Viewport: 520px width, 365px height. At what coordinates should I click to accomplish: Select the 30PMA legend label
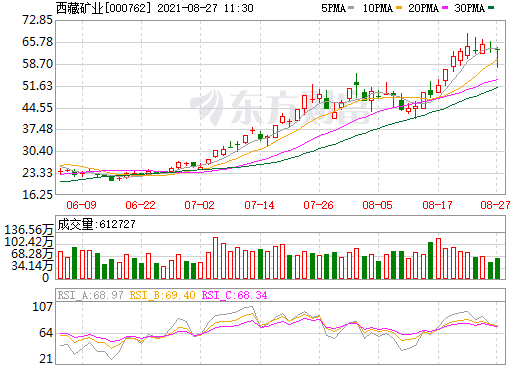469,8
